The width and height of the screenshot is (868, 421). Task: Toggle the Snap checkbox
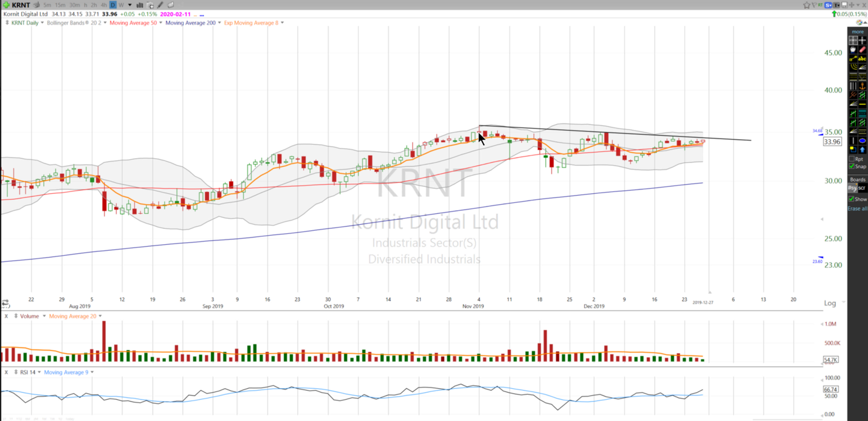click(852, 166)
